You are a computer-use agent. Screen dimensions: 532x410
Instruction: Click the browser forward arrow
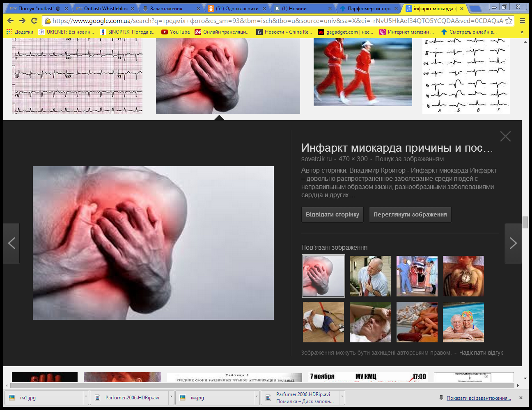coord(23,20)
